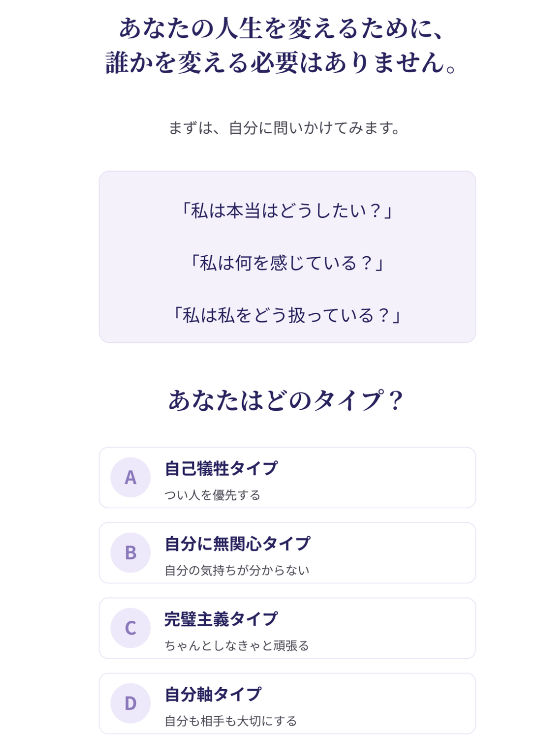Viewport: 560px width, 752px height.
Task: Select the 自己犠牲タイプ option card
Action: pos(287,477)
